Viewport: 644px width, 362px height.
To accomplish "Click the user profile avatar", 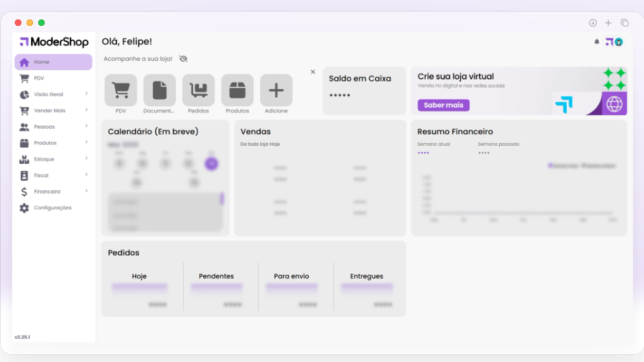I will [x=619, y=42].
